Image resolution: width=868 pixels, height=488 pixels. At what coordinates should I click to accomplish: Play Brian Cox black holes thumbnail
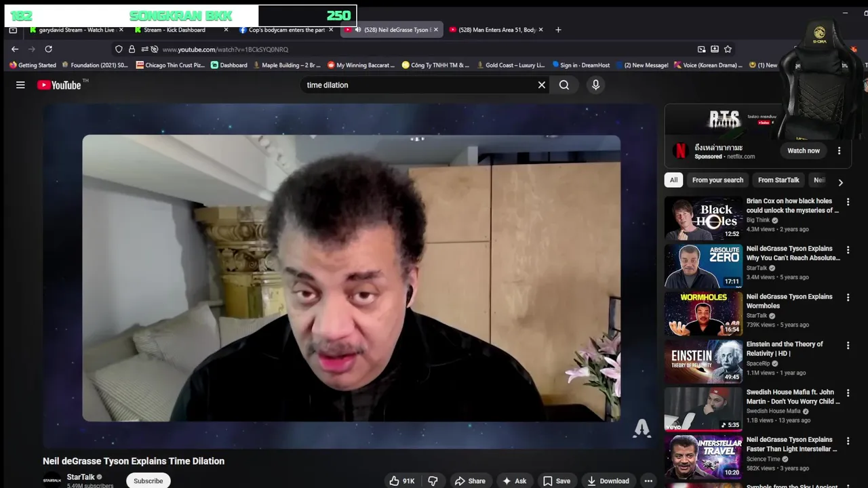pos(703,218)
